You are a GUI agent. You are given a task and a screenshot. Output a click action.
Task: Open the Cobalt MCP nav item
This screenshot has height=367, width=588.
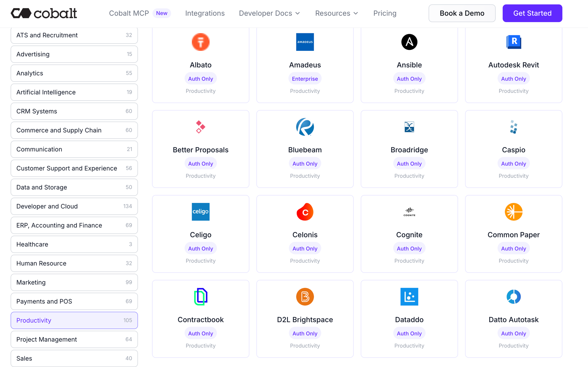pos(129,13)
